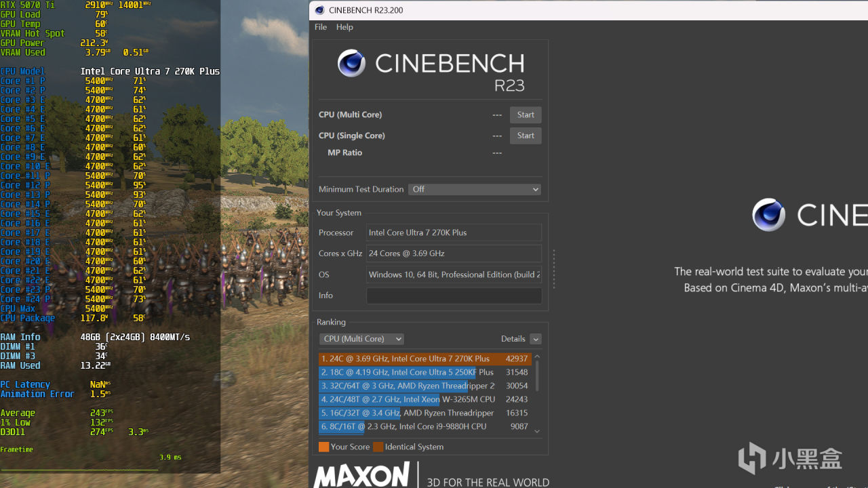
Task: Click the ranking list scrollbar thumb
Action: (537, 375)
